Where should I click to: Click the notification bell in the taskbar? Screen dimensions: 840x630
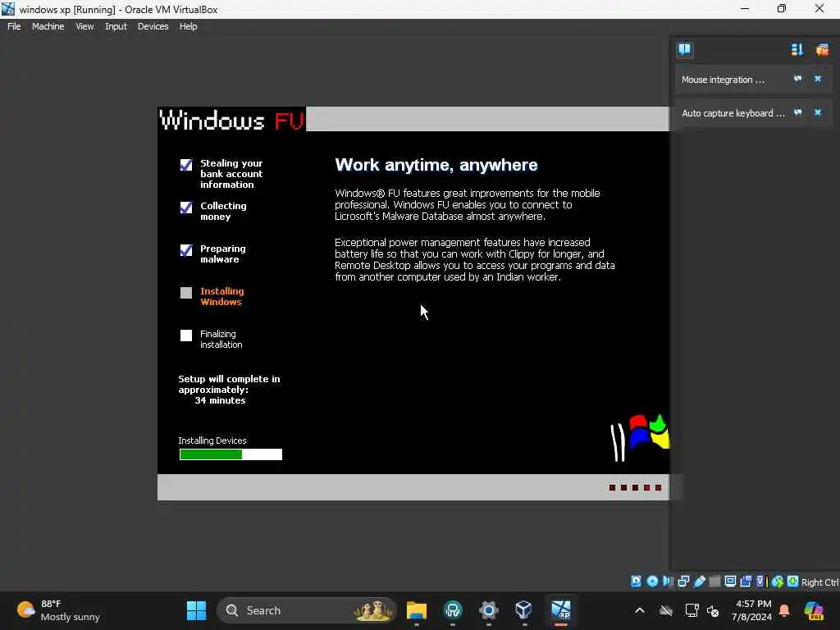coord(784,610)
